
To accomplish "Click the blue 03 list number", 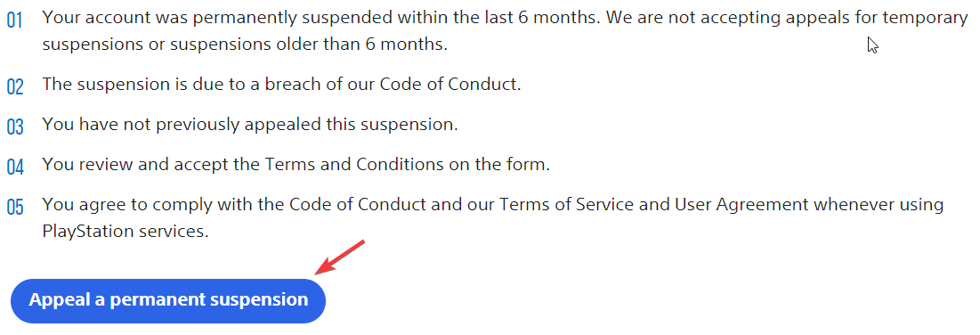I will (15, 127).
